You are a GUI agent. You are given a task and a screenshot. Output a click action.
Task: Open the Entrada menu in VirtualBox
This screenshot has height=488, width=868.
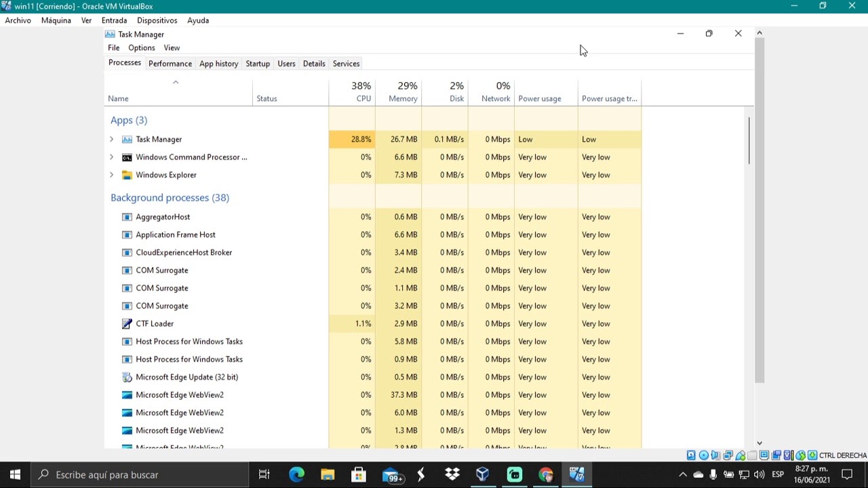pos(114,20)
